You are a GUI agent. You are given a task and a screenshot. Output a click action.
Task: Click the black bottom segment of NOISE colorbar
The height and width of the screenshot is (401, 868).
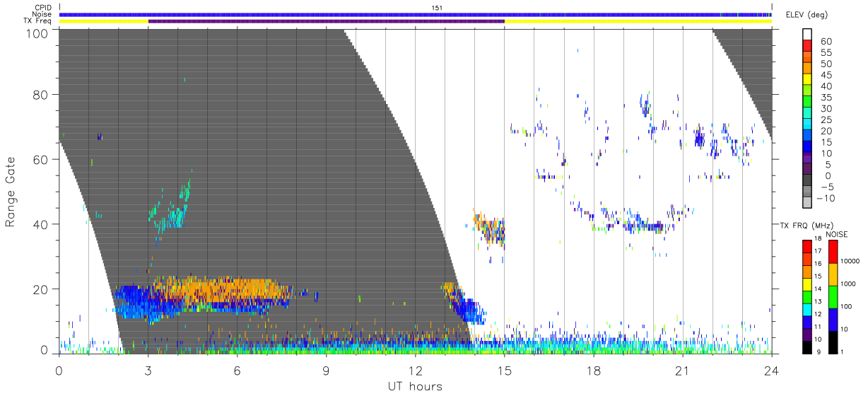[x=833, y=342]
